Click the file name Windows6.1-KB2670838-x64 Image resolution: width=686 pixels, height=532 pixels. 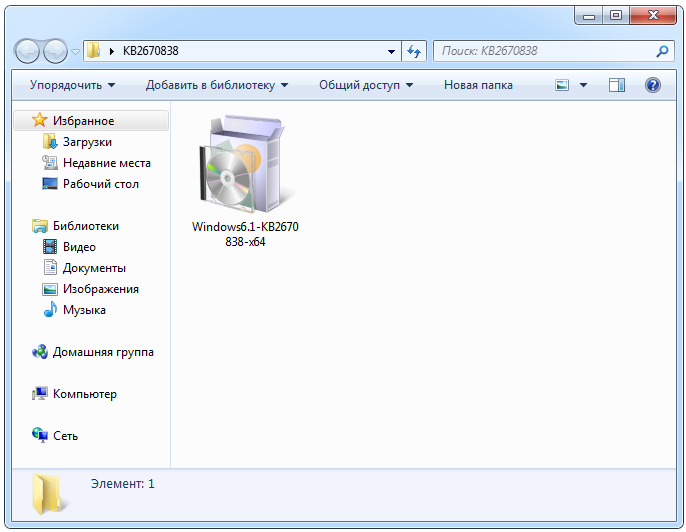pos(245,234)
